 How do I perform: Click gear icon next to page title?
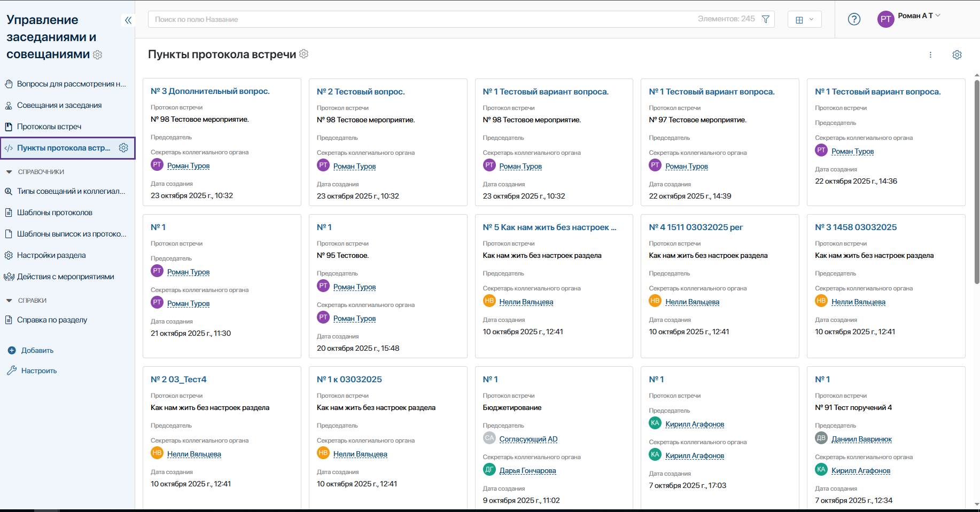pyautogui.click(x=304, y=54)
